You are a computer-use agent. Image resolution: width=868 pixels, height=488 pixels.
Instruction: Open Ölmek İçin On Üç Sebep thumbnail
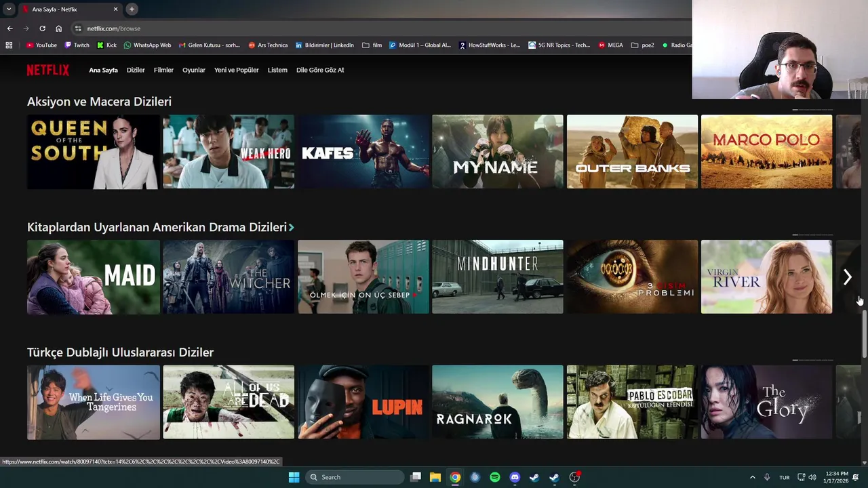coord(363,277)
